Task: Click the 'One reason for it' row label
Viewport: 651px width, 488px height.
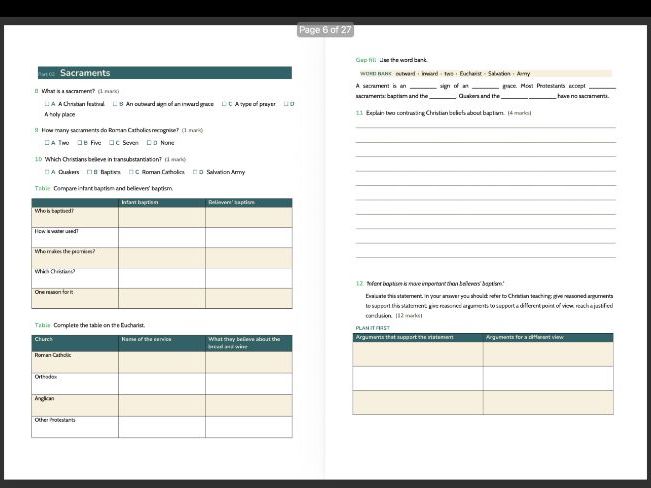Action: pyautogui.click(x=54, y=292)
